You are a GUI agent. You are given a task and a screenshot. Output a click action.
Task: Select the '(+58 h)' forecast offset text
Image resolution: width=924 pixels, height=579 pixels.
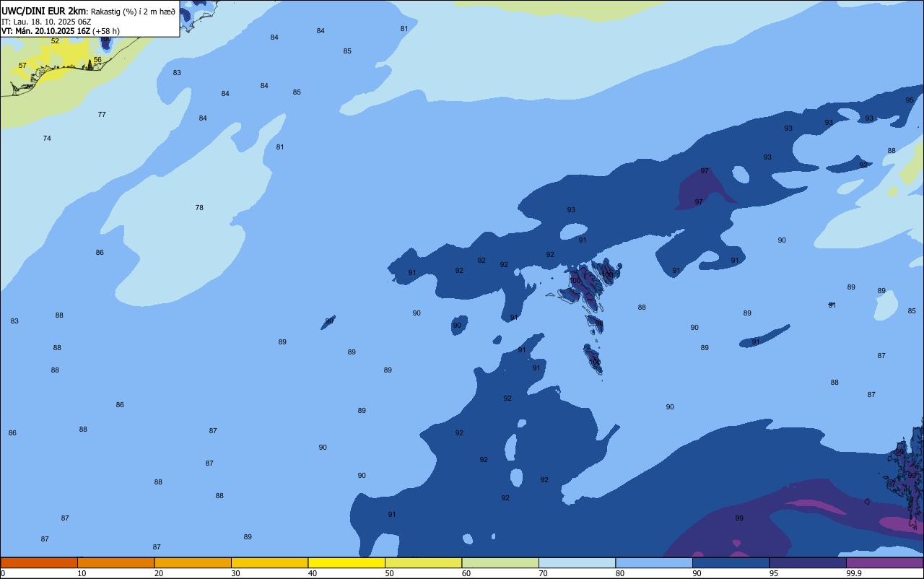[105, 31]
